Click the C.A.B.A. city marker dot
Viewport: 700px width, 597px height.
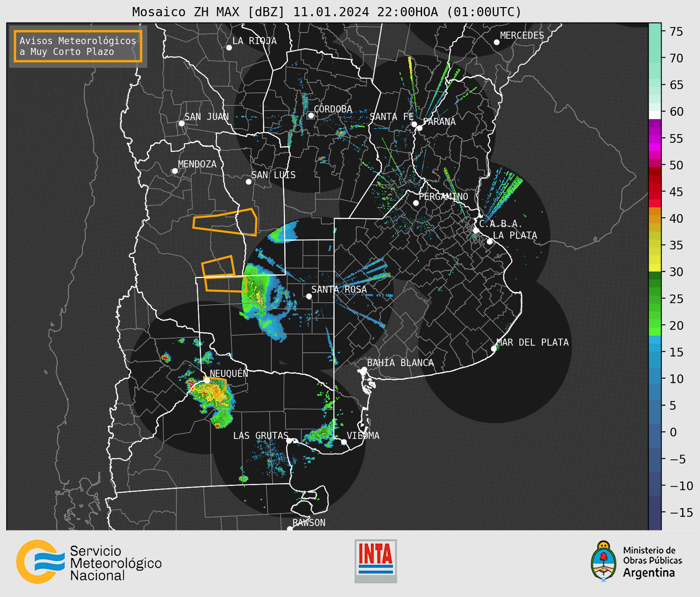(x=476, y=230)
